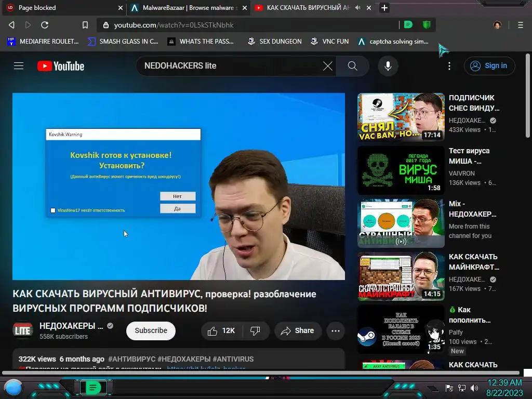Open the ВИРУС МИША 1:58 thumbnail
Image resolution: width=532 pixels, height=399 pixels.
(x=401, y=170)
